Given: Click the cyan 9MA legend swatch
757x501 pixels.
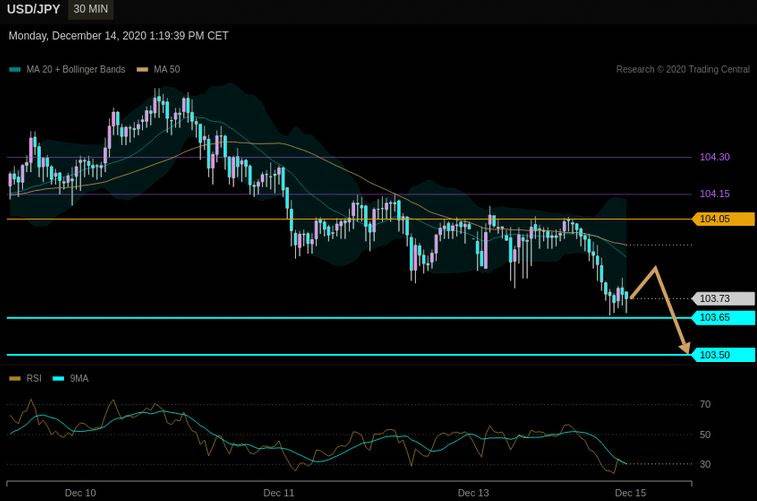Looking at the screenshot, I should 58,378.
